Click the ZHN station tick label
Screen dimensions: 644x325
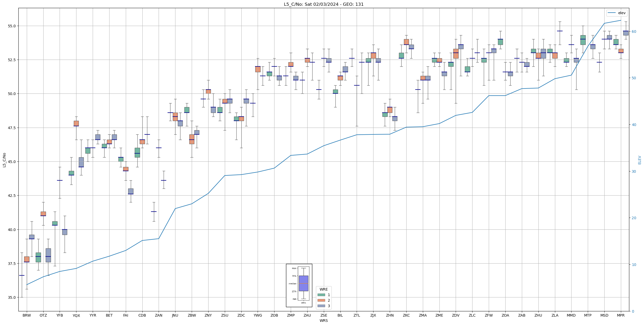[390, 315]
